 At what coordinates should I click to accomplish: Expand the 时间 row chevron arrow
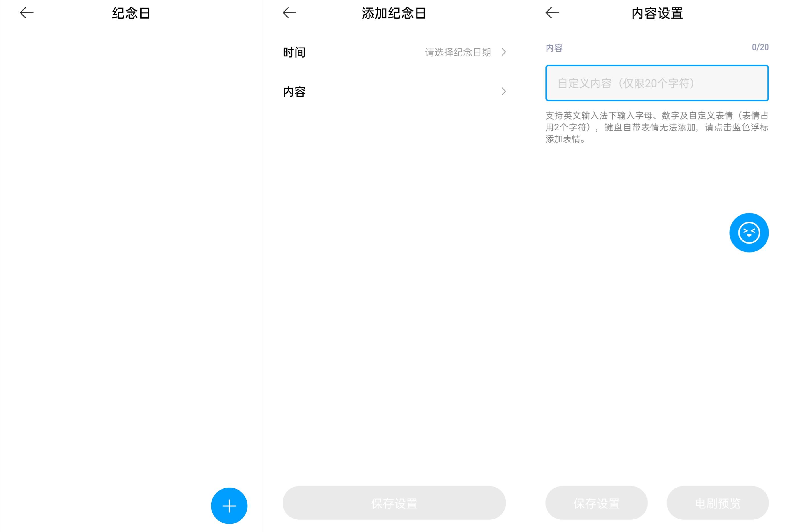503,52
